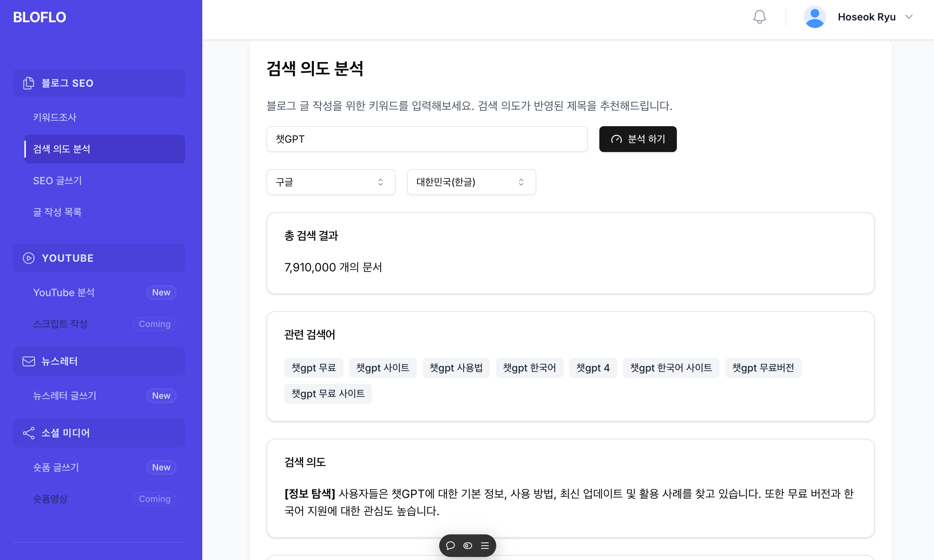Click the Hoseok Ryu profile avatar
Screen dimensions: 934x560
pos(815,16)
